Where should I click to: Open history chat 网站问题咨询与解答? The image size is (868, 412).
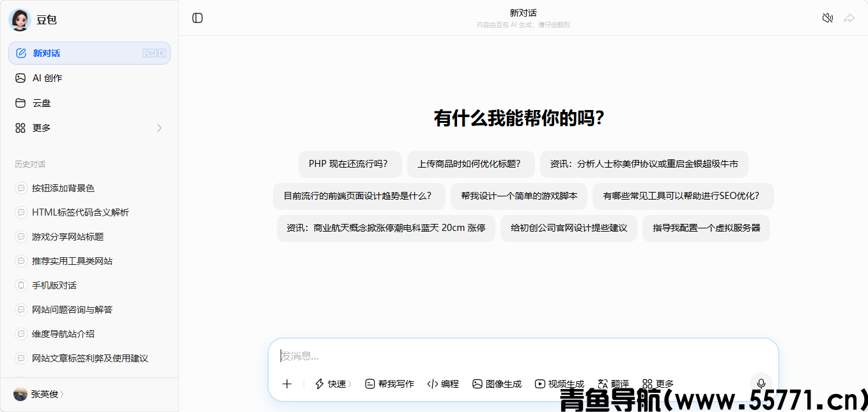coord(89,310)
